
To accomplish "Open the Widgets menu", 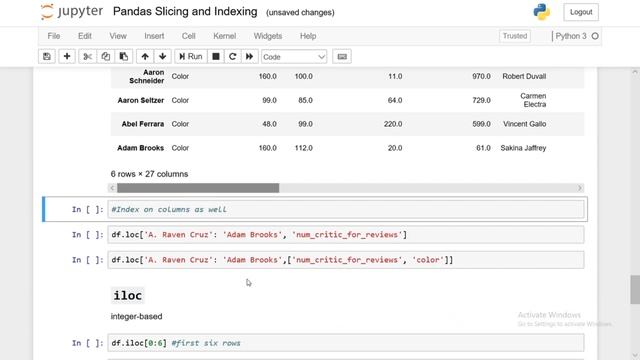I will pyautogui.click(x=268, y=36).
